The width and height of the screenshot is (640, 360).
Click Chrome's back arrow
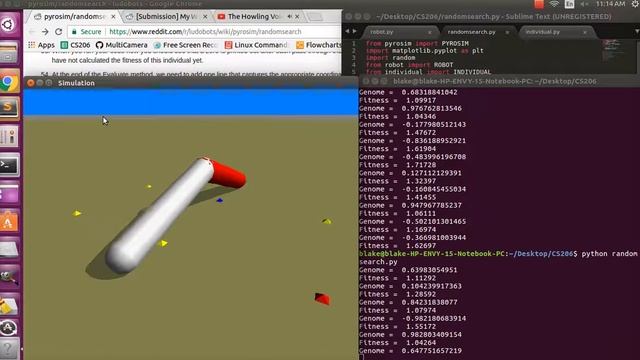(x=31, y=31)
